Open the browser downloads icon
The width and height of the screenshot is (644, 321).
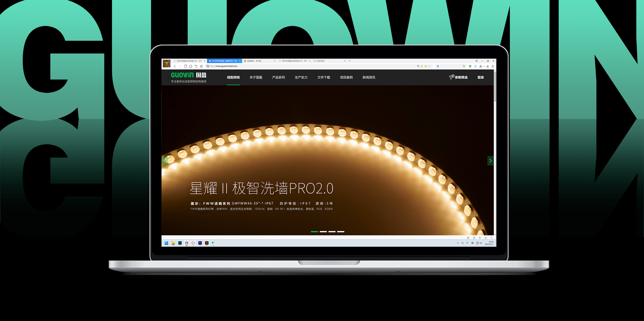pyautogui.click(x=488, y=66)
